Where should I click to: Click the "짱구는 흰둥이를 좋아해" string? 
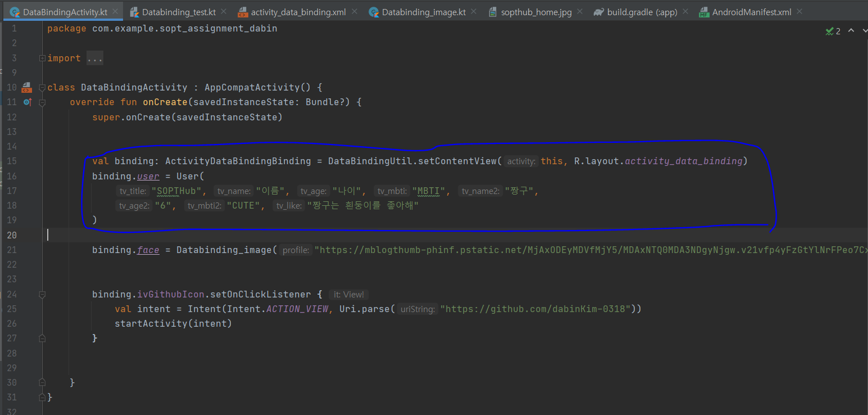(363, 205)
